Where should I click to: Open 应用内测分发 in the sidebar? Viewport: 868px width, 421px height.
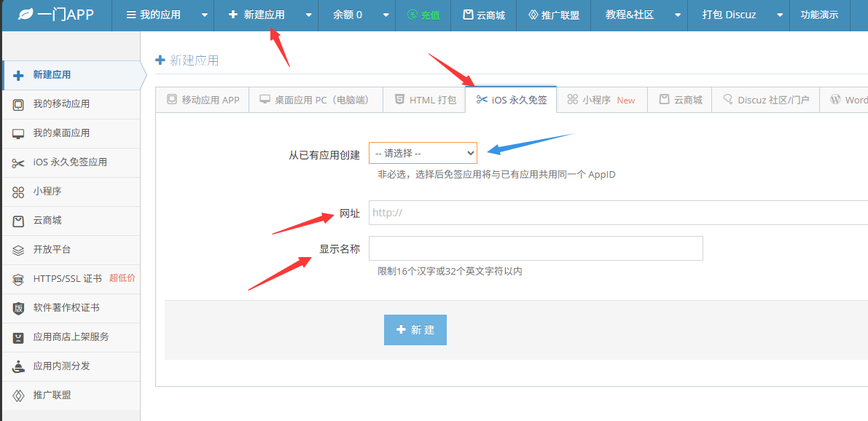pyautogui.click(x=70, y=366)
